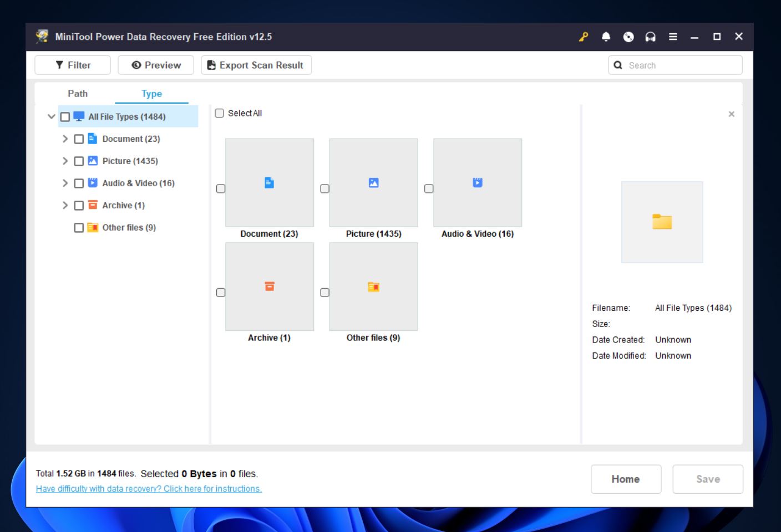781x532 pixels.
Task: Check the box beside Picture thumbnail
Action: tap(325, 188)
